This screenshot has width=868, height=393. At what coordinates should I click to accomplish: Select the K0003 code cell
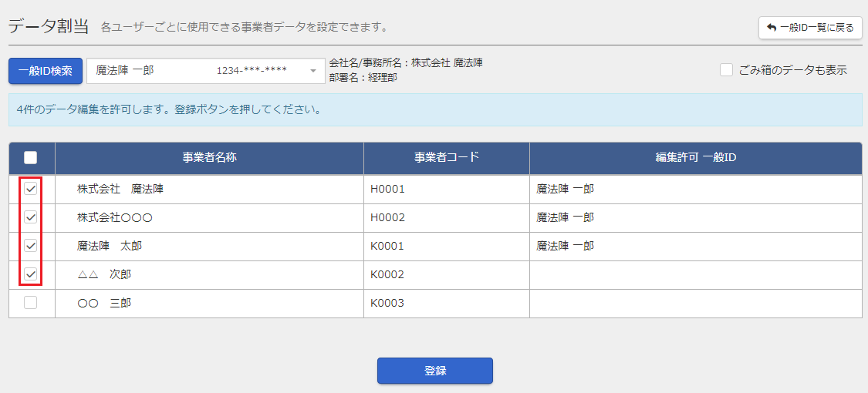(447, 303)
